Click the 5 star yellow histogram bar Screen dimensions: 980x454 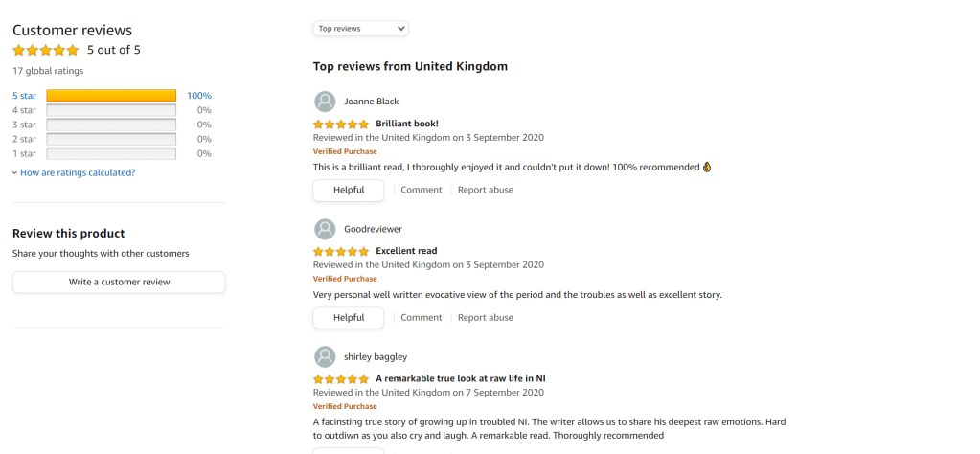(x=111, y=96)
